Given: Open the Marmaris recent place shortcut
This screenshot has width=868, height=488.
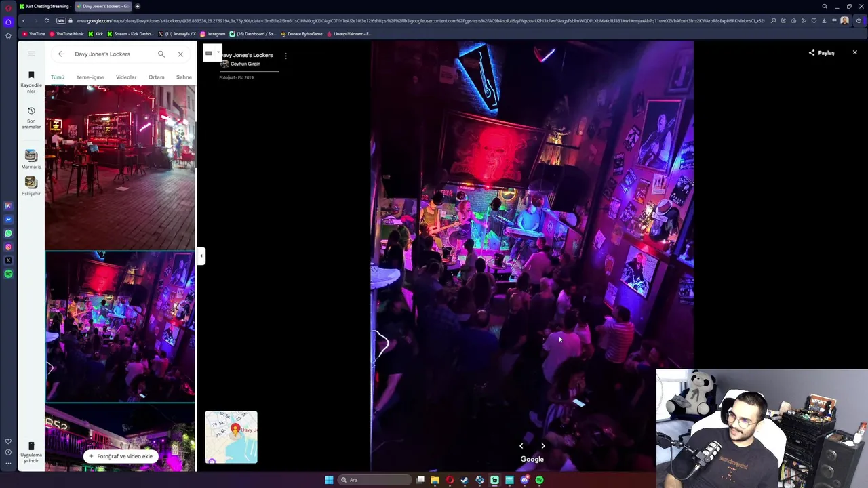Looking at the screenshot, I should pos(31,159).
